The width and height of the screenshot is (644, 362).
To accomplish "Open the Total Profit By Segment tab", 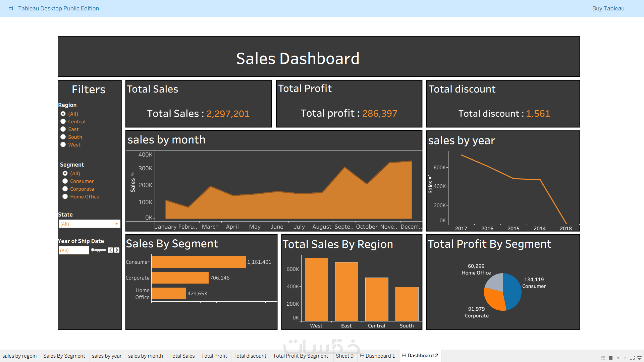I will 300,356.
